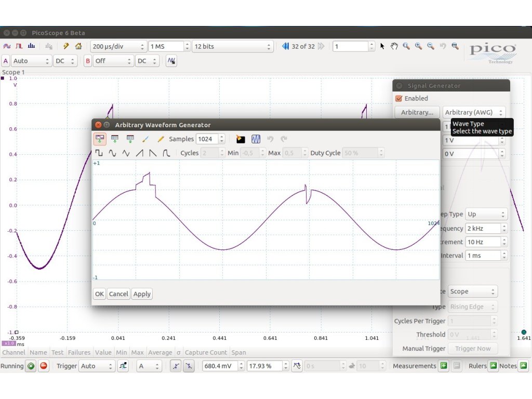Select the hand pan tool
This screenshot has height=399, width=532.
(394, 46)
